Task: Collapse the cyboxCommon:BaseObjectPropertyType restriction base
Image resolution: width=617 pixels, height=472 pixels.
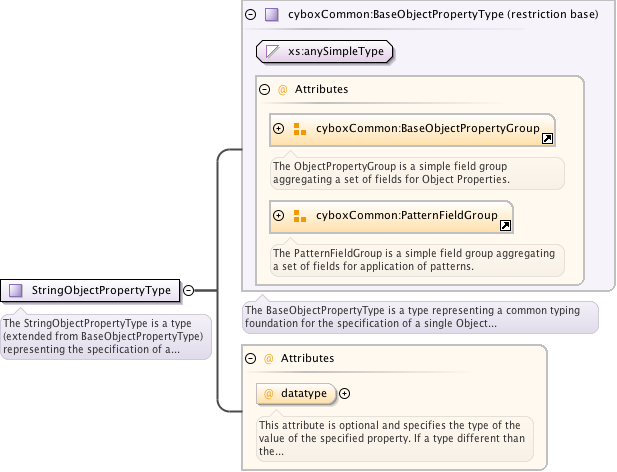Action: point(250,15)
